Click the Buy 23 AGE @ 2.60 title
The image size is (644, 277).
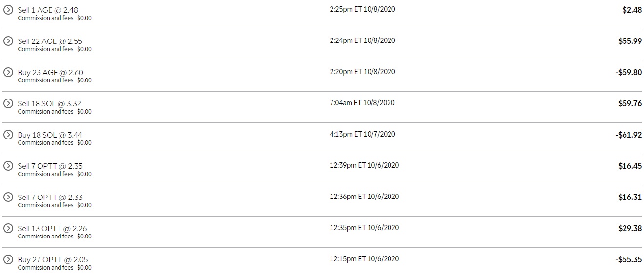(x=50, y=73)
